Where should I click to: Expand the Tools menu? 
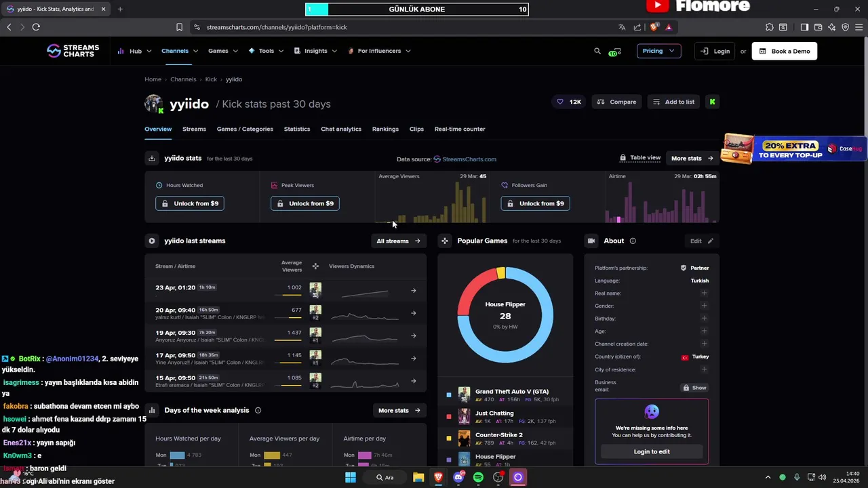tap(267, 51)
